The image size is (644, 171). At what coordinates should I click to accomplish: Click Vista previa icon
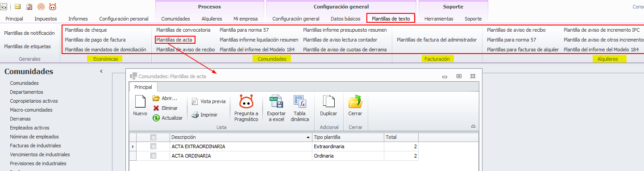click(195, 101)
